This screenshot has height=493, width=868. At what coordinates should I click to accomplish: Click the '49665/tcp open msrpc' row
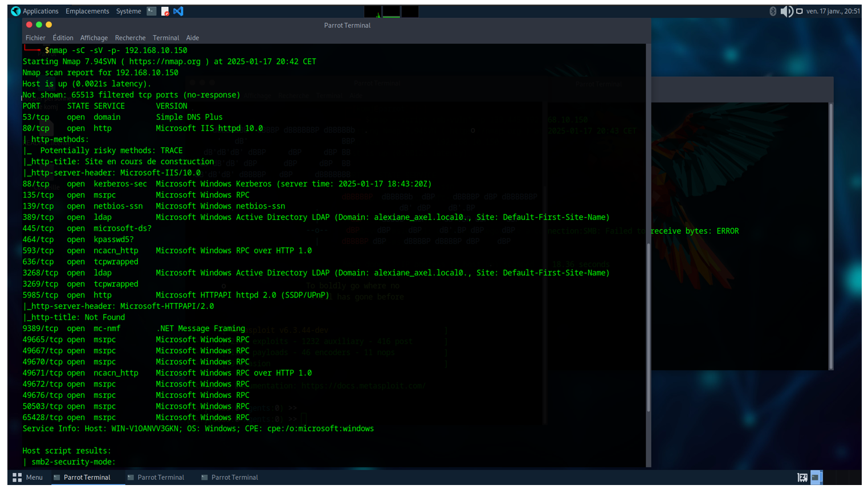point(136,339)
